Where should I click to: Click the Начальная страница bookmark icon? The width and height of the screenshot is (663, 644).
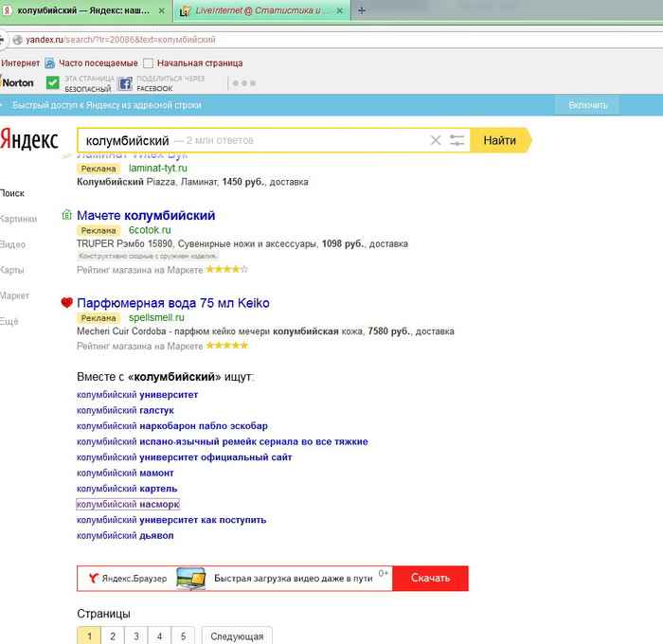(148, 63)
